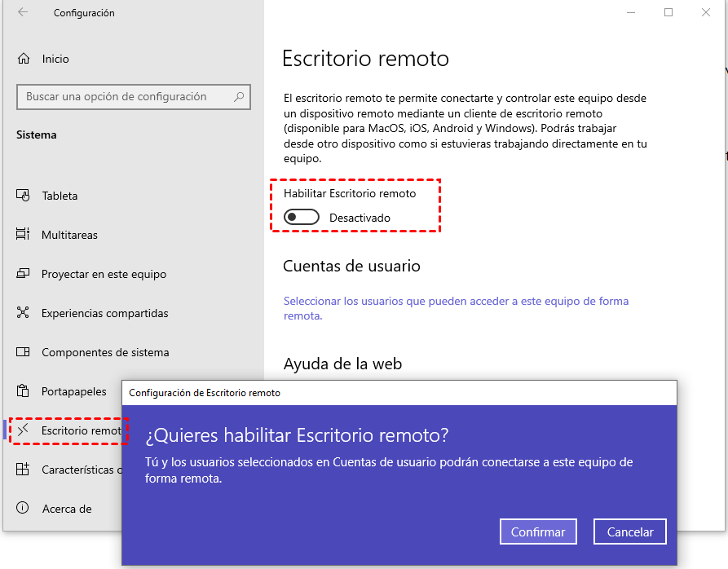Viewport: 728px width, 569px height.
Task: Minimize the Configuración window
Action: (631, 12)
